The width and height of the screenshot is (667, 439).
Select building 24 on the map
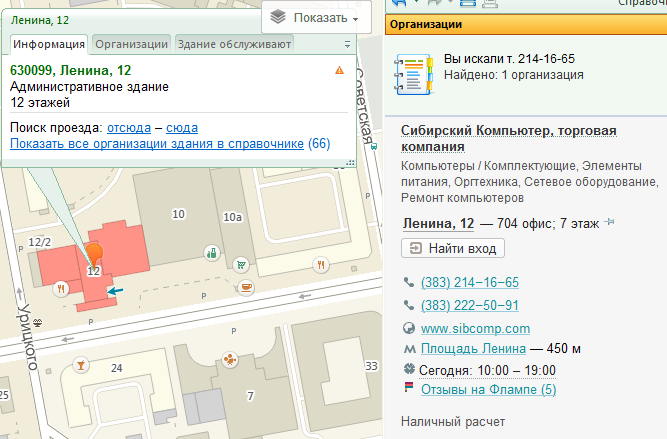click(x=117, y=368)
